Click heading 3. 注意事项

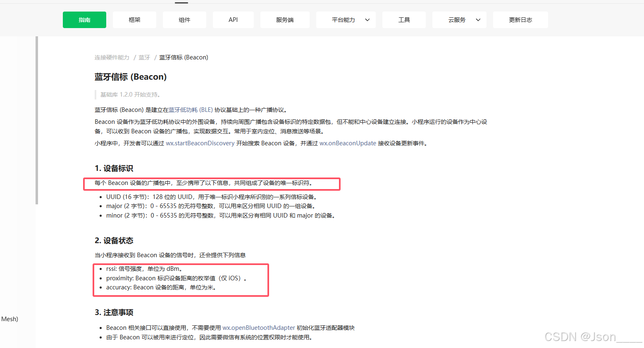tap(114, 312)
